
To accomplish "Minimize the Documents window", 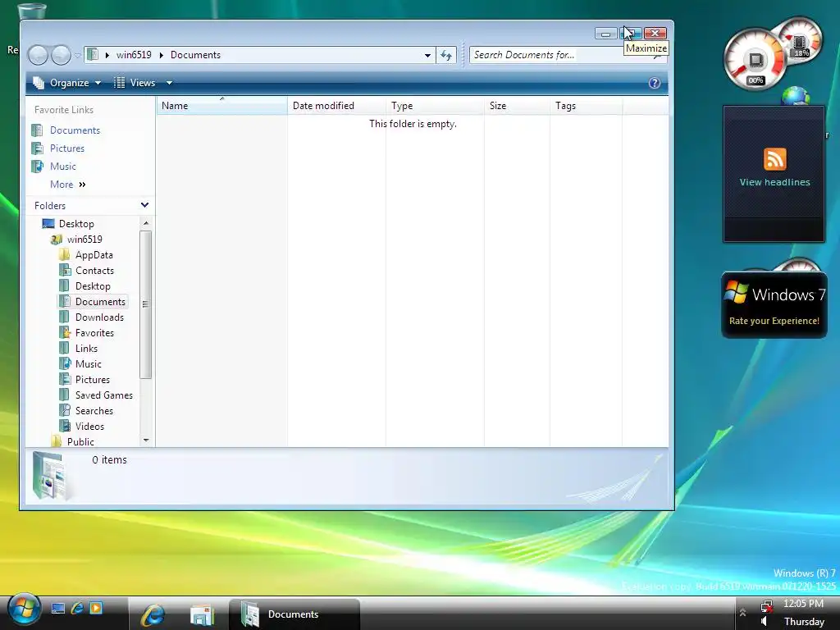I will pyautogui.click(x=605, y=34).
